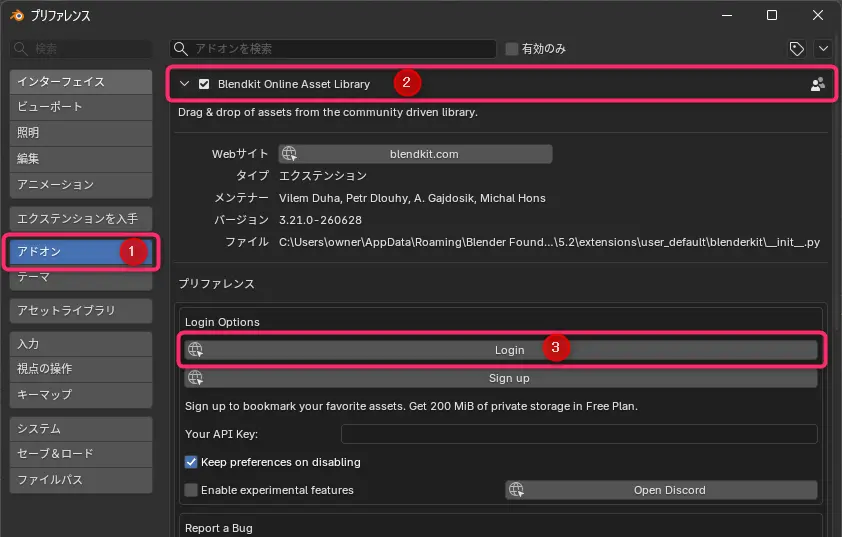842x537 pixels.
Task: Click the Login button
Action: [501, 350]
